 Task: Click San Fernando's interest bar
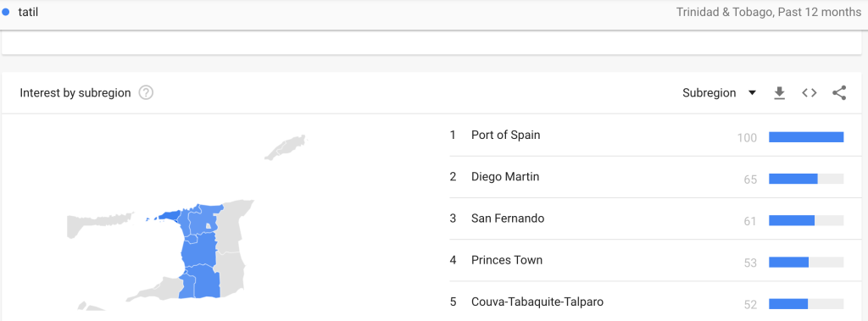tap(806, 220)
